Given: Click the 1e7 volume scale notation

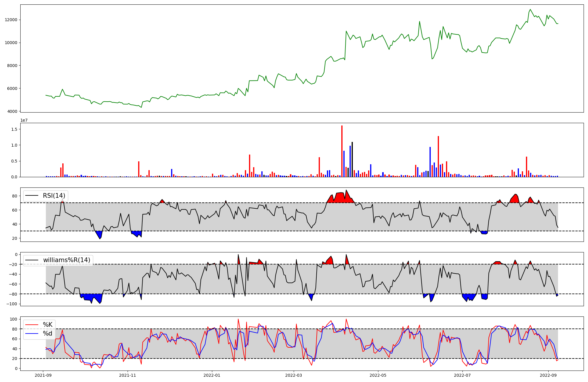Looking at the screenshot, I should [24, 120].
